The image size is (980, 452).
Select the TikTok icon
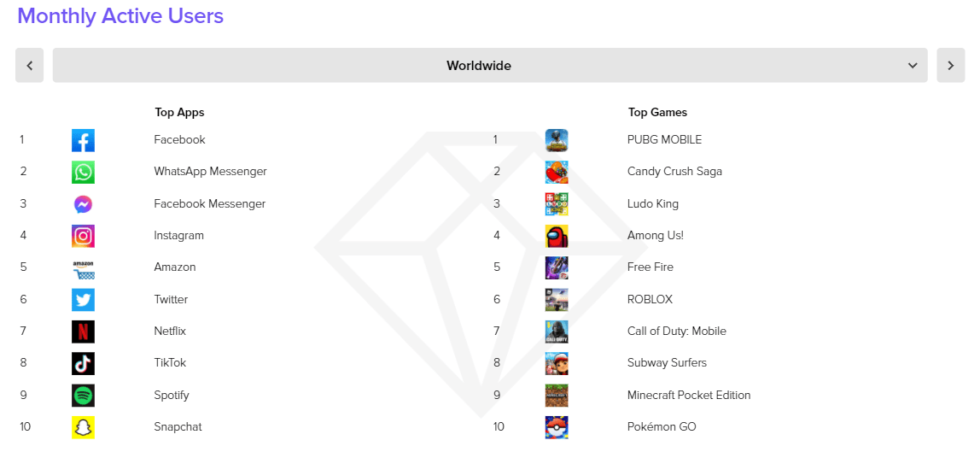[x=83, y=363]
